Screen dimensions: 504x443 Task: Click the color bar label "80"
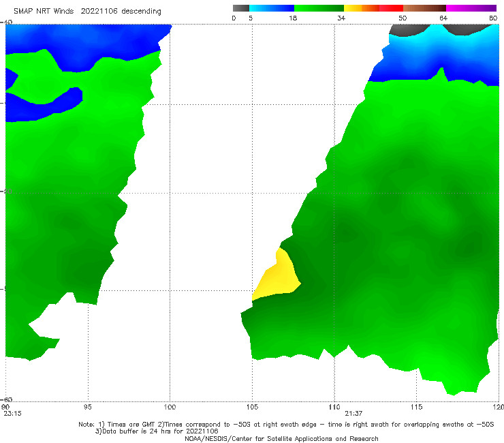click(493, 18)
